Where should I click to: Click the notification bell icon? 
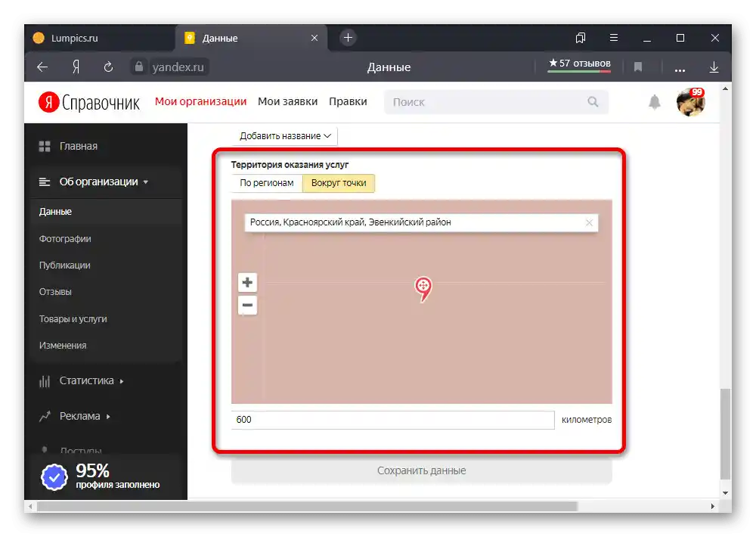pyautogui.click(x=655, y=101)
